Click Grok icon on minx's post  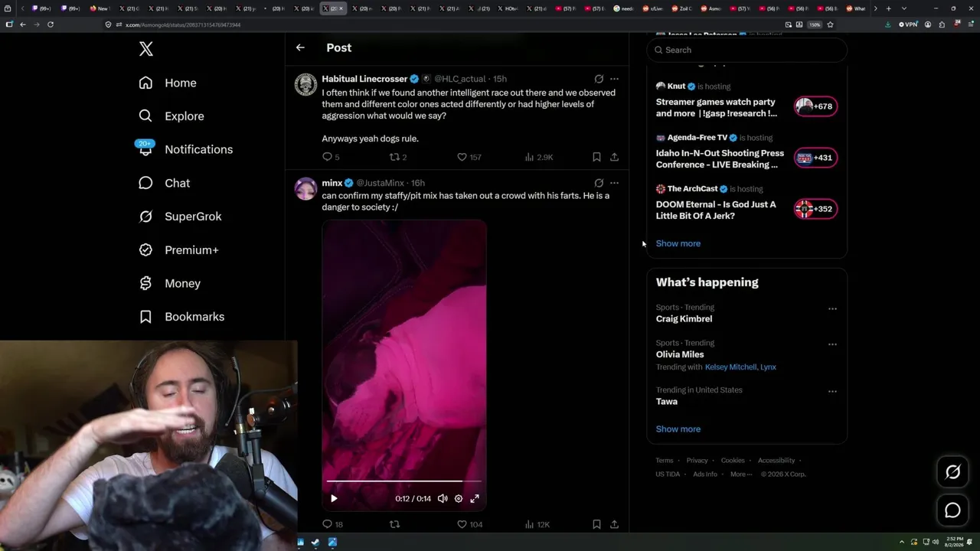tap(599, 183)
